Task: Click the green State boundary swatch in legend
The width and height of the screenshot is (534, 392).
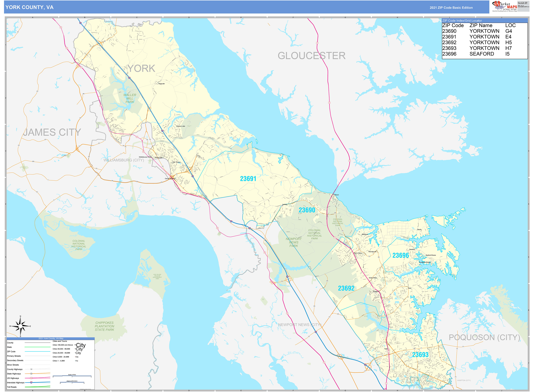Action: [38, 347]
